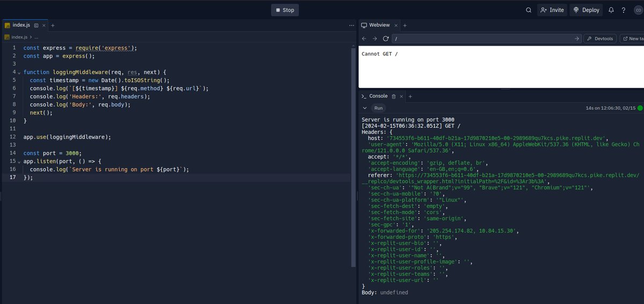Click the 'x-forwarded-proto' header line
The width and height of the screenshot is (644, 304).
pyautogui.click(x=412, y=237)
